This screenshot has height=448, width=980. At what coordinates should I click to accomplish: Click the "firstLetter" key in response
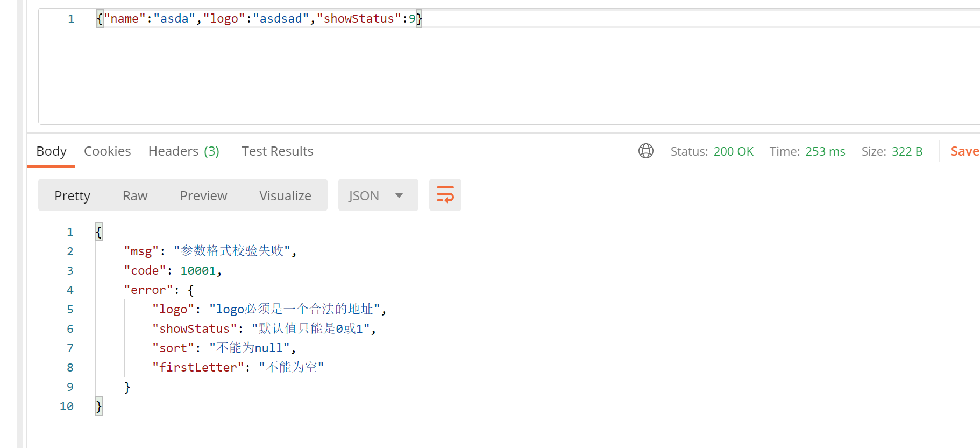click(198, 368)
